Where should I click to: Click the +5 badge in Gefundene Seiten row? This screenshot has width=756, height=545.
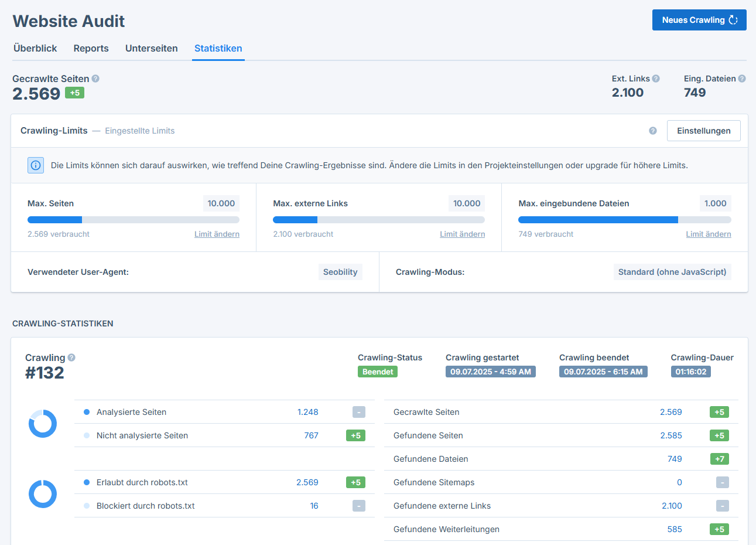(719, 435)
